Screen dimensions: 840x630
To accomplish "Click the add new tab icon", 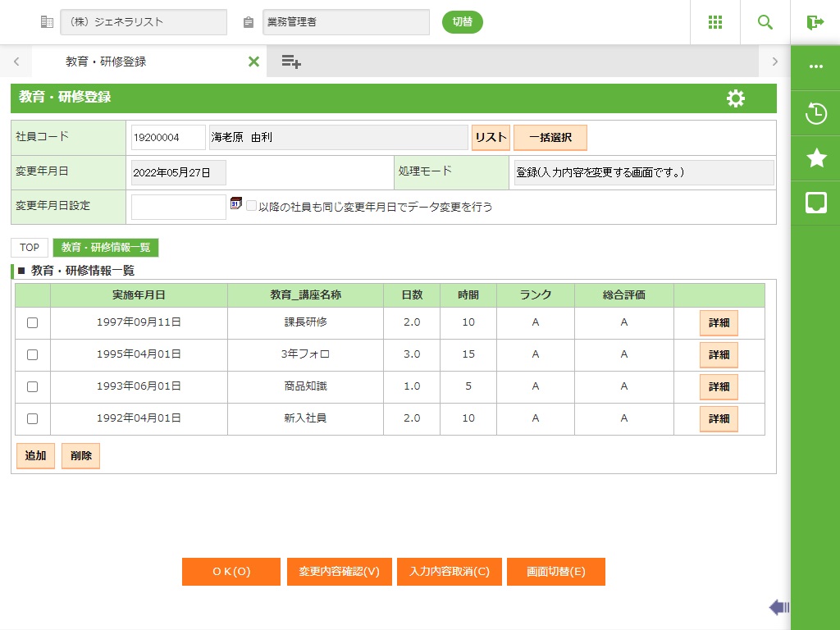I will pos(290,62).
